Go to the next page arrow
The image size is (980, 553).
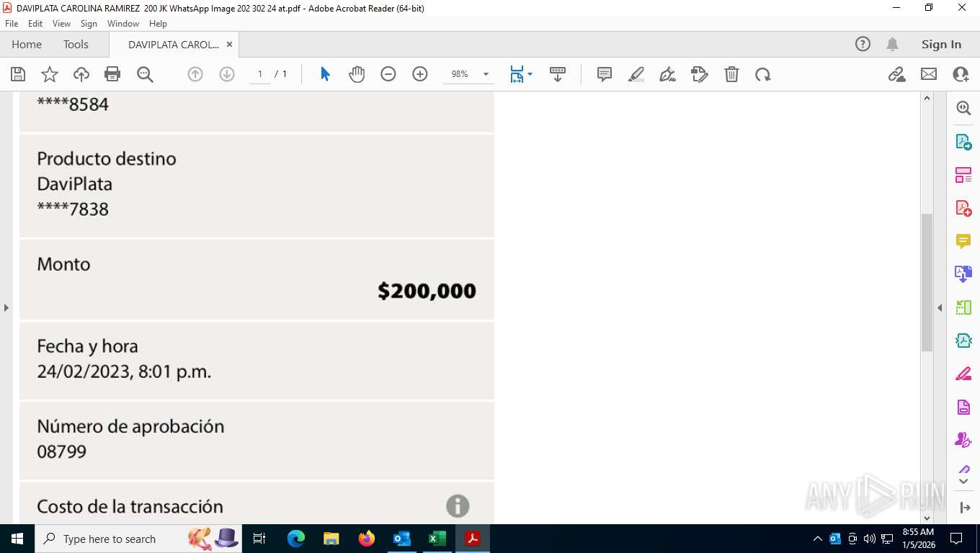(227, 74)
